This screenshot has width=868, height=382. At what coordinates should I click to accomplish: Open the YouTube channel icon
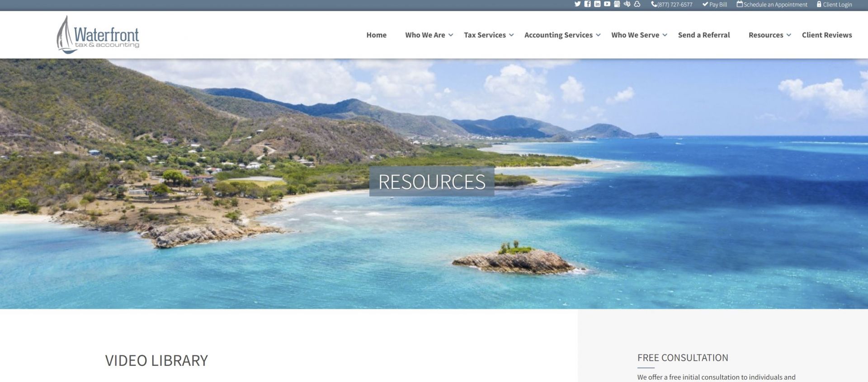[607, 4]
